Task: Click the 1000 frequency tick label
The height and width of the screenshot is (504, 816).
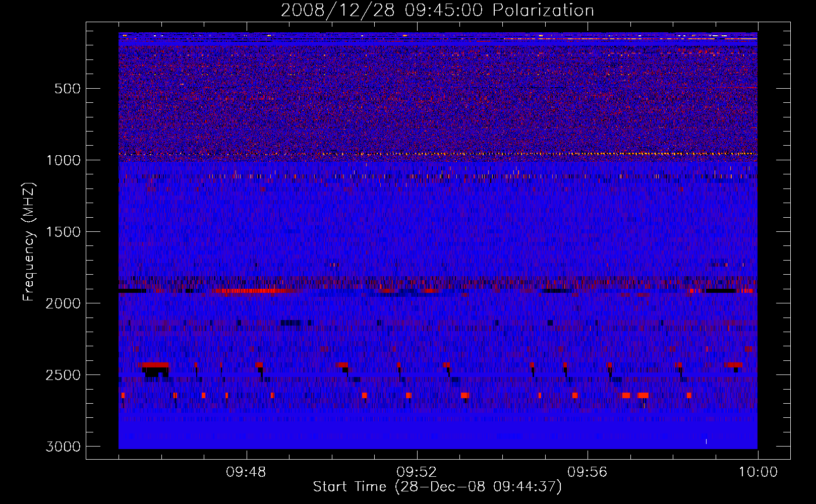Action: click(63, 160)
